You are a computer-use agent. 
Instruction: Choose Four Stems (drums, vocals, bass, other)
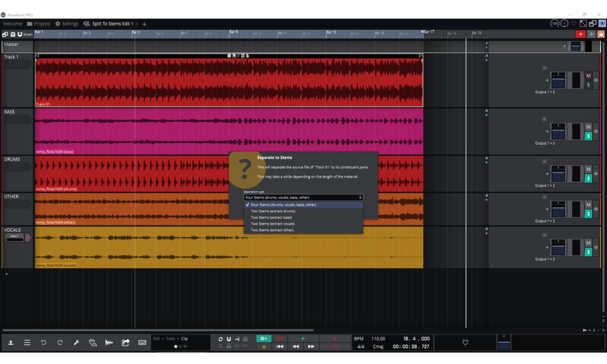coord(303,205)
